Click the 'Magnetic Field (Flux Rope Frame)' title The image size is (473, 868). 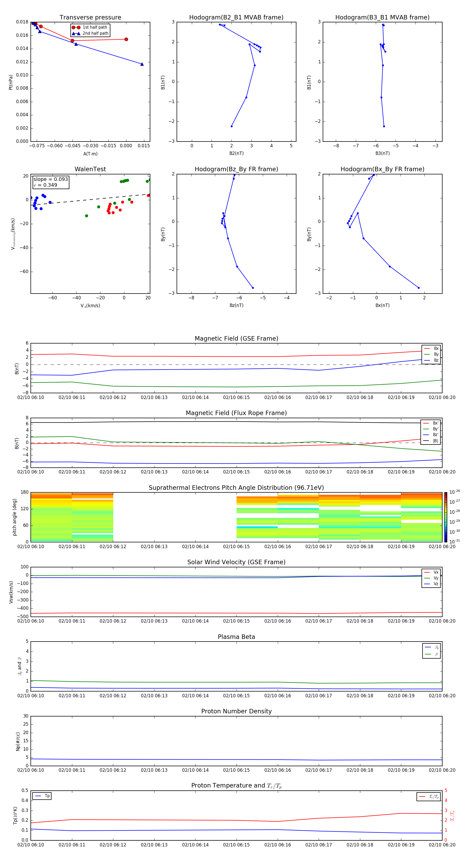[x=236, y=413]
